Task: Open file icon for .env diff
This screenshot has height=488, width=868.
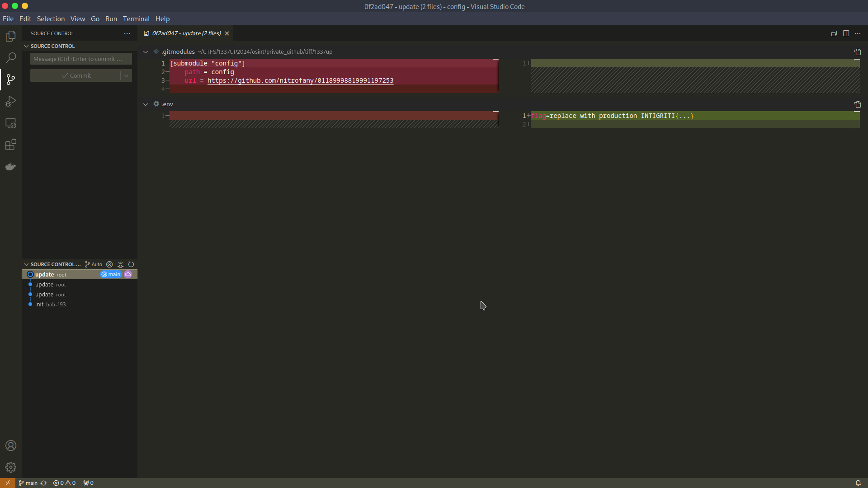Action: 858,104
